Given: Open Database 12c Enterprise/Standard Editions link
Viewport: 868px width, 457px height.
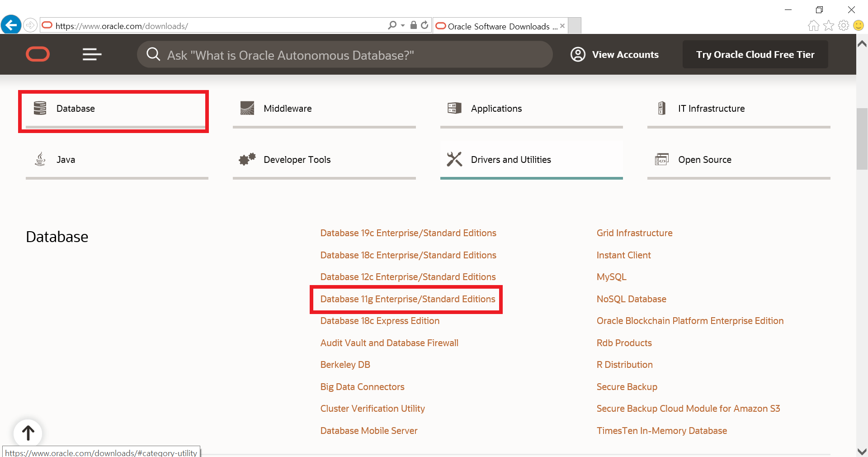Looking at the screenshot, I should pyautogui.click(x=408, y=277).
